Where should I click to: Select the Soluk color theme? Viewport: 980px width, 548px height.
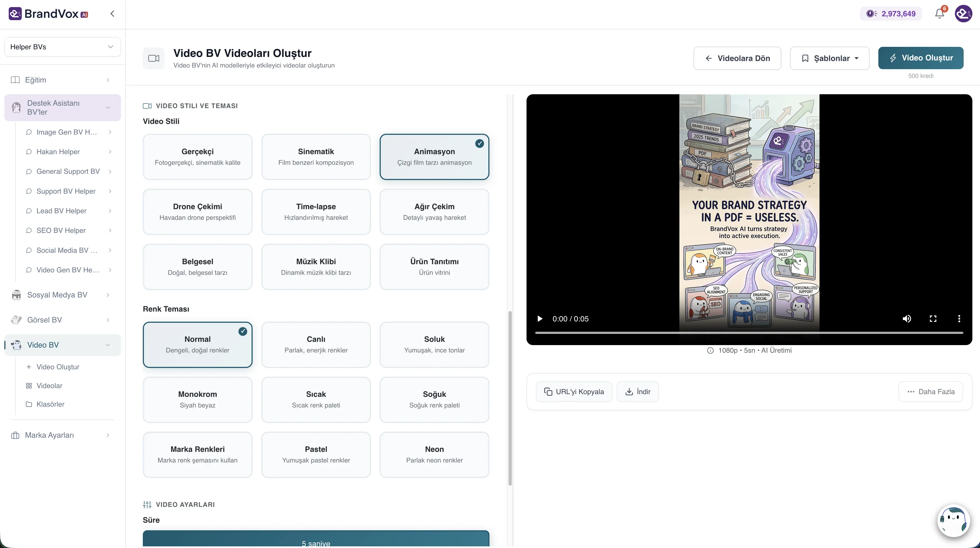pyautogui.click(x=434, y=345)
